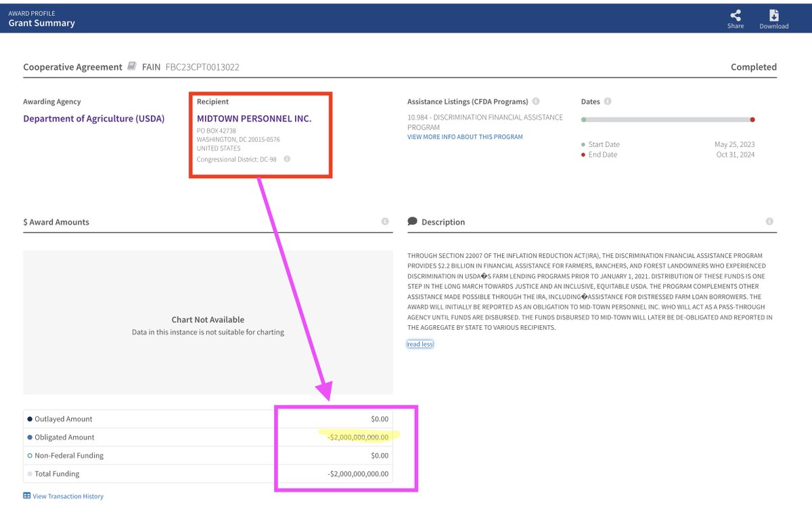Click the Cooperative Agreement label
812x508 pixels.
(72, 67)
